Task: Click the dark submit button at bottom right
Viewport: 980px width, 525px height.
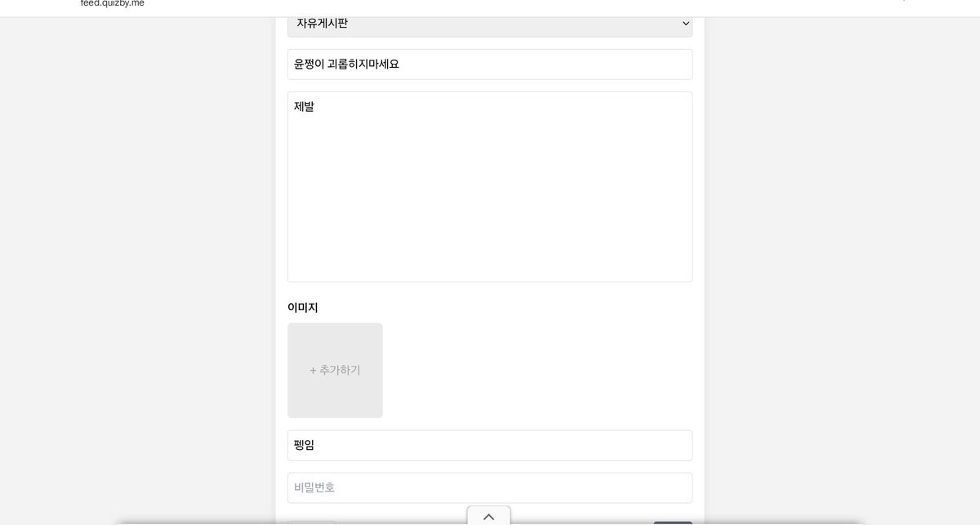Action: 672,523
